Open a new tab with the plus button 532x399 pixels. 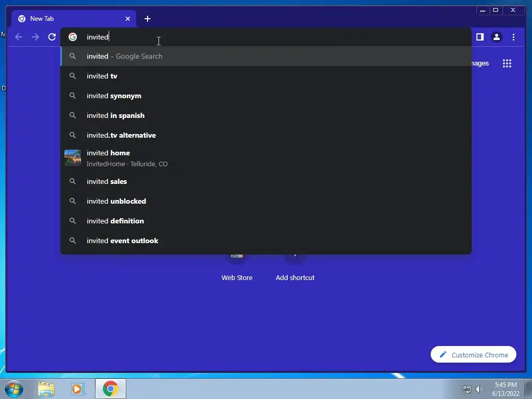(x=147, y=19)
